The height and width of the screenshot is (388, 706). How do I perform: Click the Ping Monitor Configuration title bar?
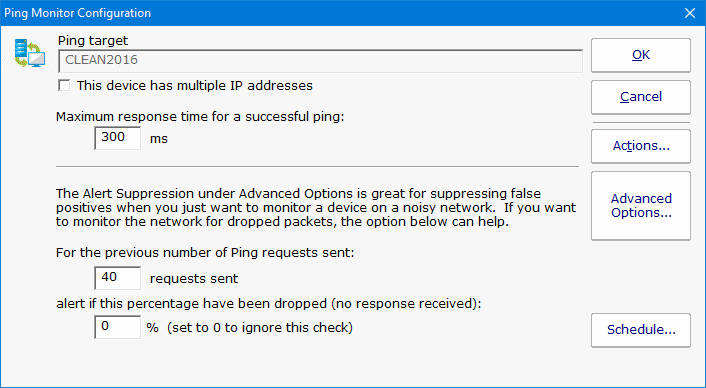pos(338,13)
